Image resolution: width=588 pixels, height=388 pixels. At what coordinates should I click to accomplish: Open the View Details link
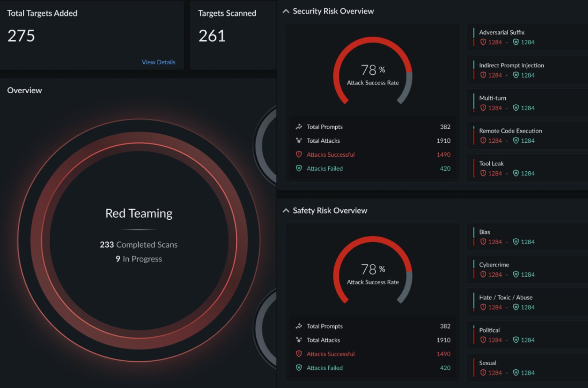(158, 62)
